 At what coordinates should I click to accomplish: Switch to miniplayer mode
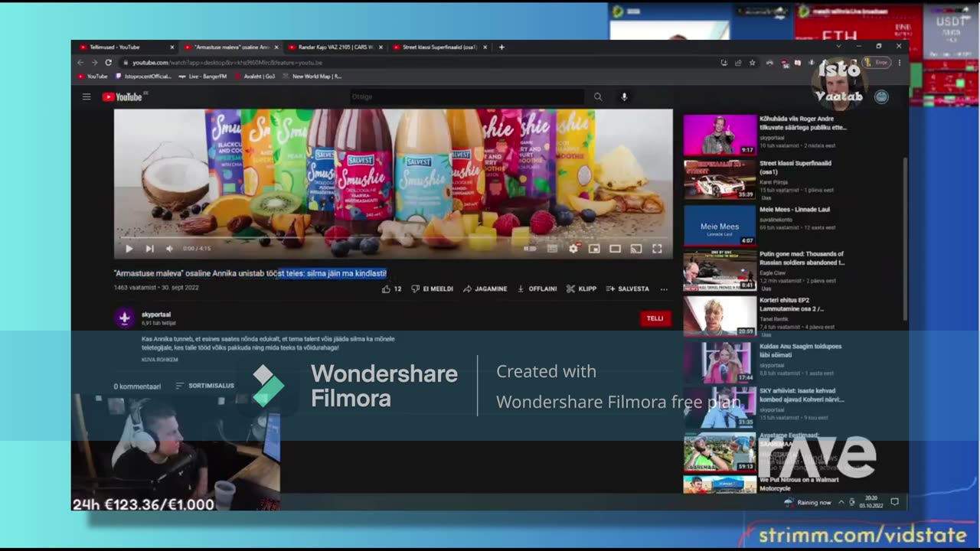tap(594, 249)
